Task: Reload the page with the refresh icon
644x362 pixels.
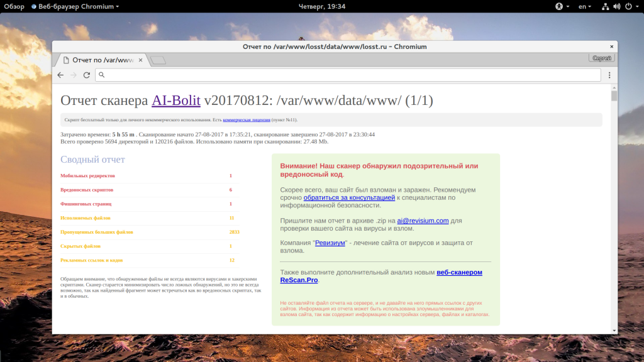Action: [87, 75]
